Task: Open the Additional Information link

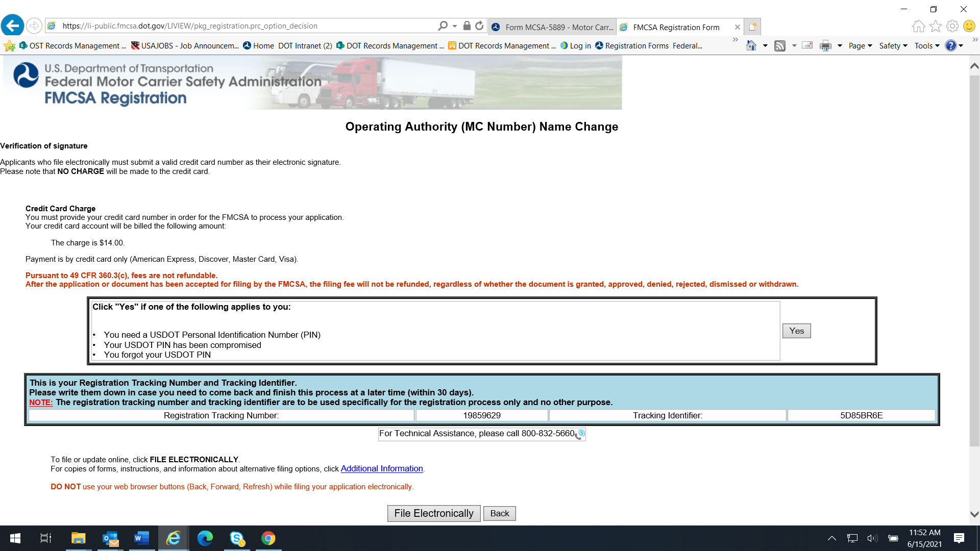Action: pos(382,468)
